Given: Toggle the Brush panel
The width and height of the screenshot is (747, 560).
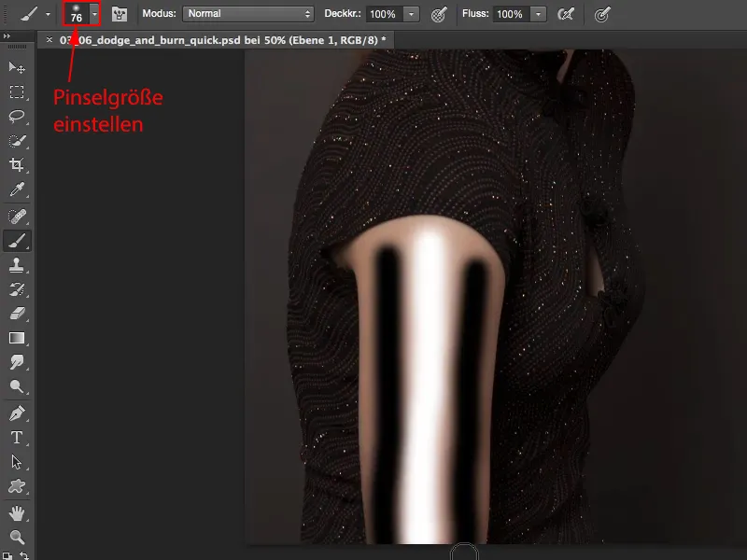Looking at the screenshot, I should (x=120, y=14).
